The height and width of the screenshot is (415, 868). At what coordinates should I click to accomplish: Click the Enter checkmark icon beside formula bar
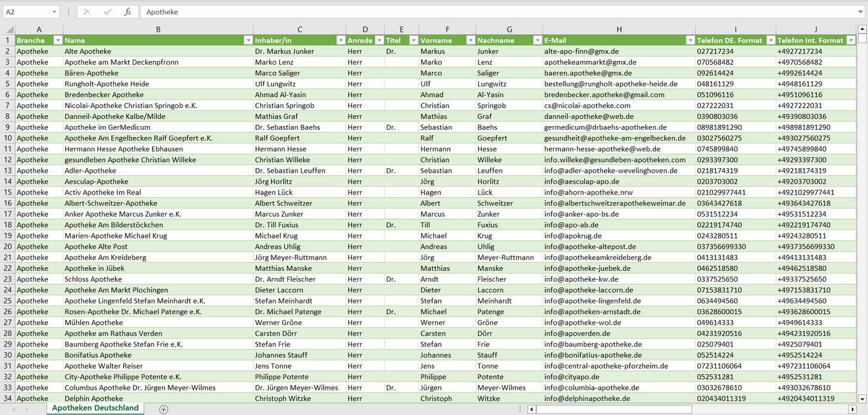pos(108,12)
